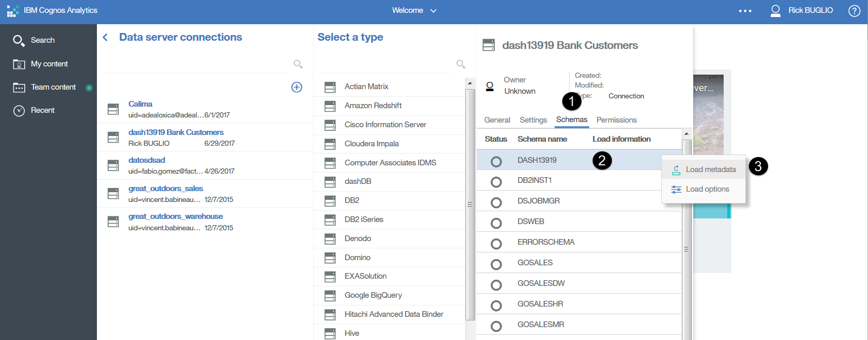Click the type list scroll up arrow
Image resolution: width=868 pixels, height=340 pixels.
pos(470,83)
